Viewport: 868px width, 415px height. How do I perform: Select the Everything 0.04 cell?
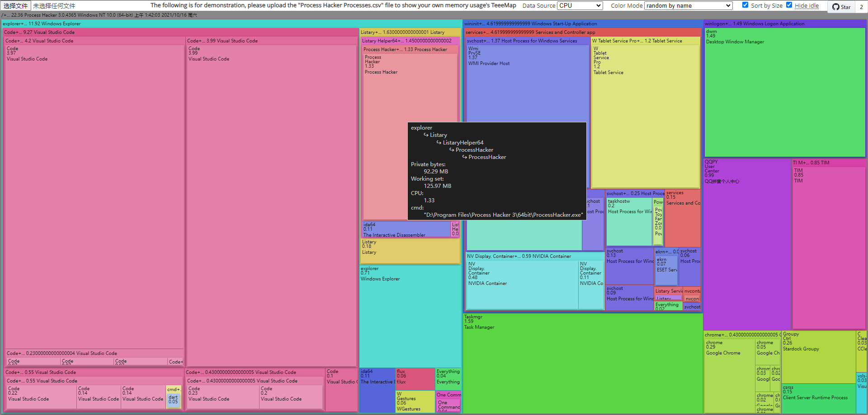[x=448, y=379]
